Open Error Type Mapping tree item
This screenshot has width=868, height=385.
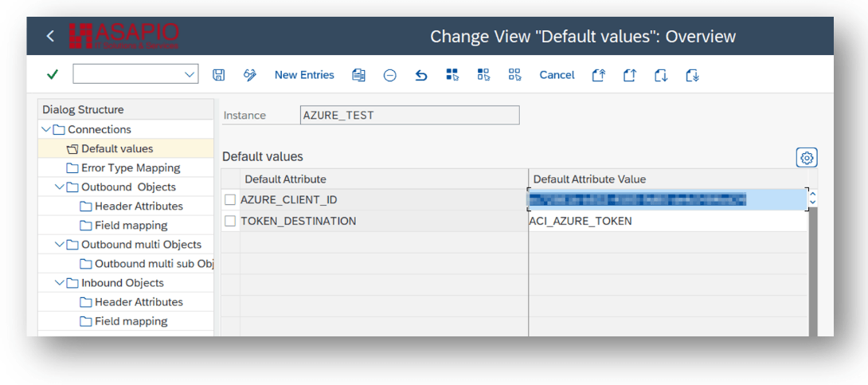131,168
